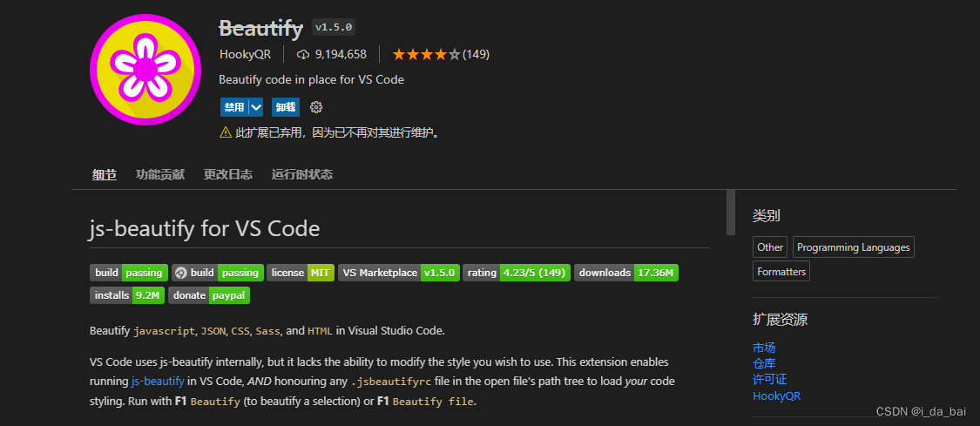The height and width of the screenshot is (426, 980).
Task: Click the .jsbeautifyrc code text
Action: coord(391,381)
